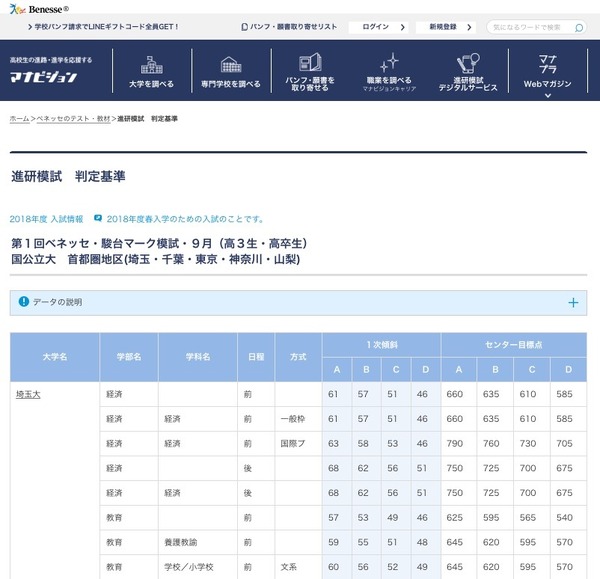Click the exclamation icon in データの説明
600x579 pixels.
pyautogui.click(x=24, y=302)
